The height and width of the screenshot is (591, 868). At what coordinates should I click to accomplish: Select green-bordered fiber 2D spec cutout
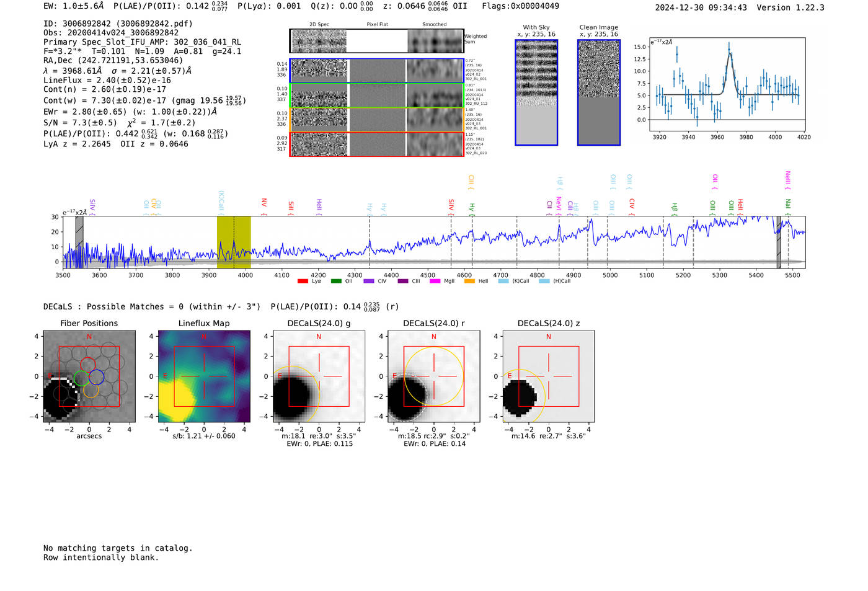pos(319,96)
